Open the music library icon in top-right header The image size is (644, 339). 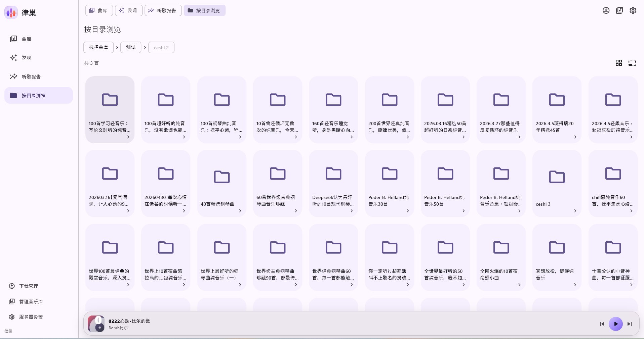619,10
